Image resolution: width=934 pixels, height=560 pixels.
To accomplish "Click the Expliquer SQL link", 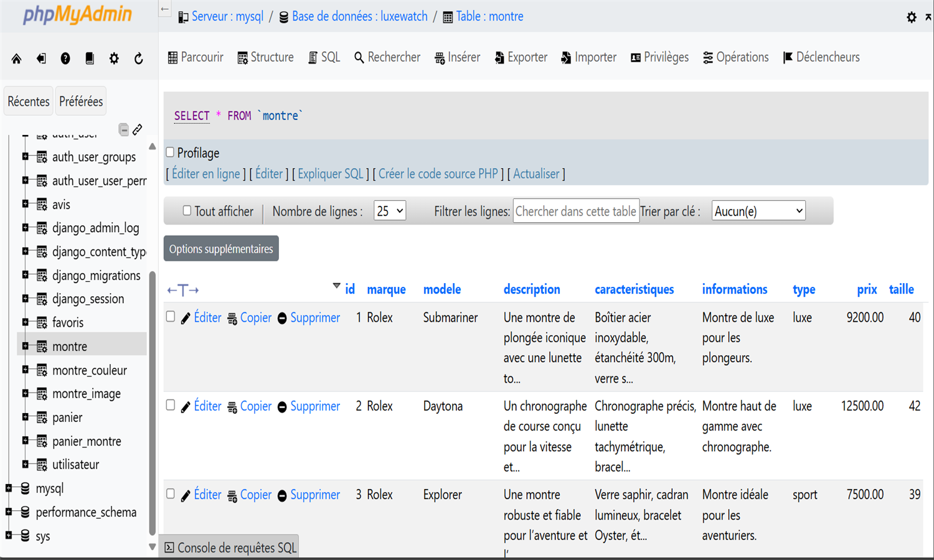I will click(x=330, y=174).
